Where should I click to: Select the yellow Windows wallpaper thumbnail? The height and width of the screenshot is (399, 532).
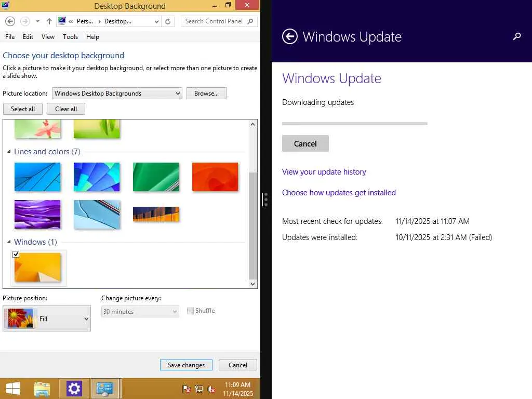tap(37, 268)
